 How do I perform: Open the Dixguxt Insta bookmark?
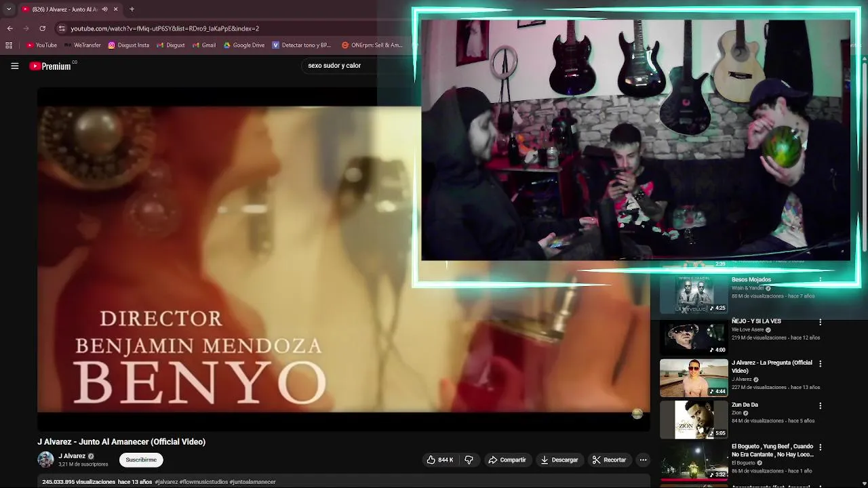129,45
